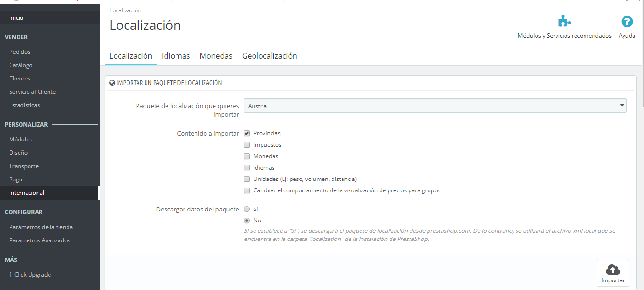Select the No radio button
Image resolution: width=644 pixels, height=290 pixels.
tap(247, 220)
